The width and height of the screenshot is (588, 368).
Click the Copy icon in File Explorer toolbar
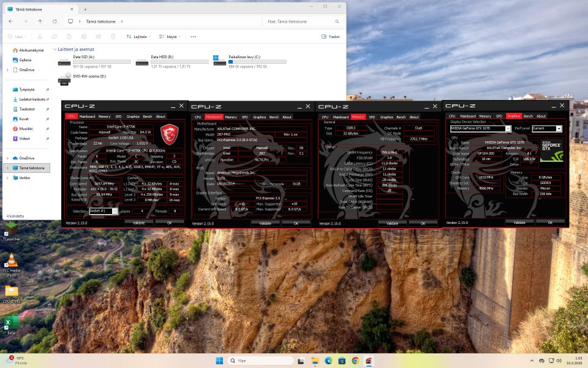(x=55, y=36)
